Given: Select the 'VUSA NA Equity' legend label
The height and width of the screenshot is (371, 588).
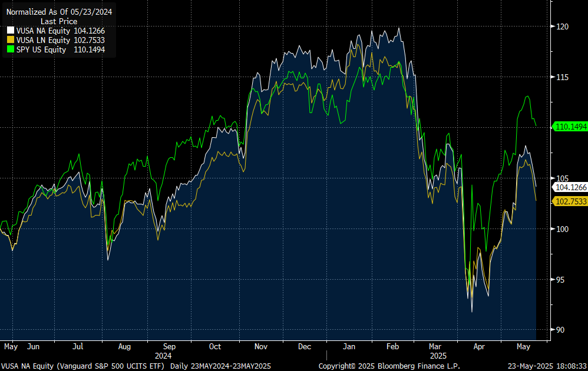Looking at the screenshot, I should (x=43, y=31).
